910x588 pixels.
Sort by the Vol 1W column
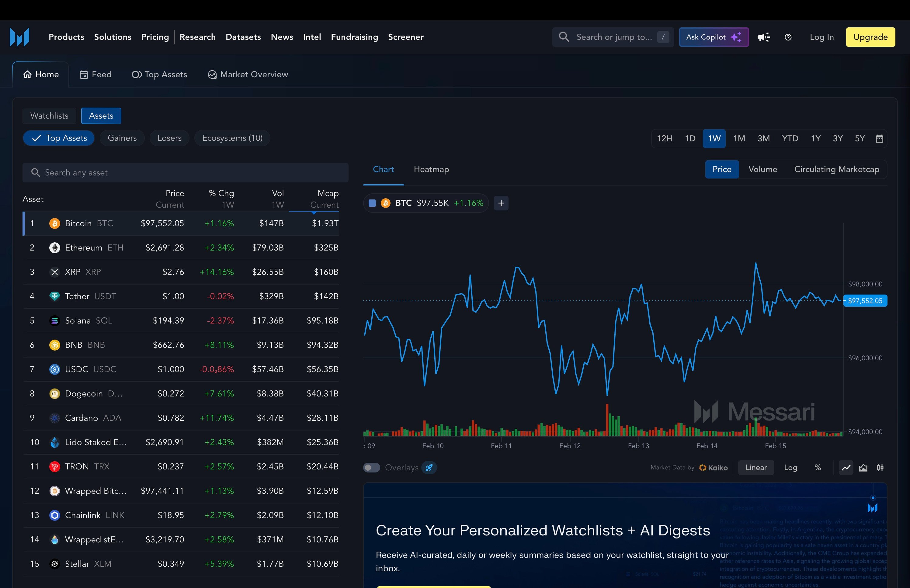coord(278,199)
